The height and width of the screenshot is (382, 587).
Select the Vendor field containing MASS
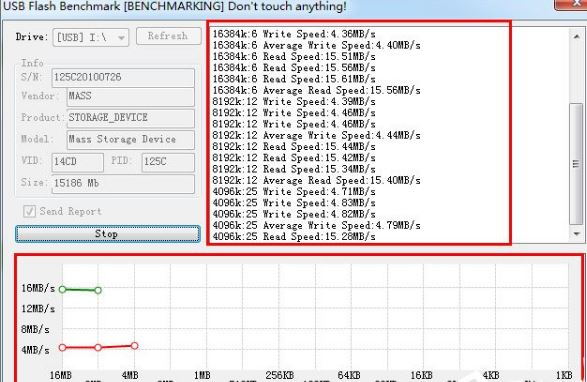[x=131, y=97]
